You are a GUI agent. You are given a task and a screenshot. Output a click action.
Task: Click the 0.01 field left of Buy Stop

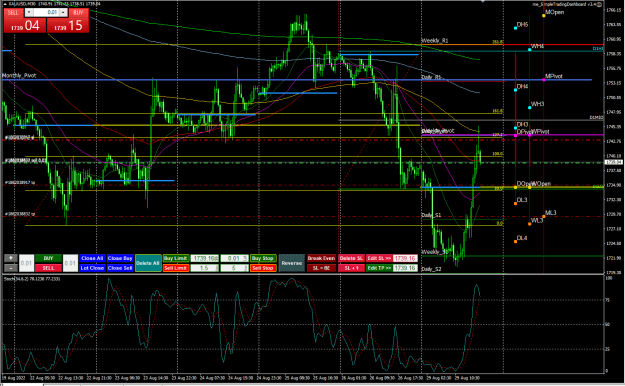[234, 258]
